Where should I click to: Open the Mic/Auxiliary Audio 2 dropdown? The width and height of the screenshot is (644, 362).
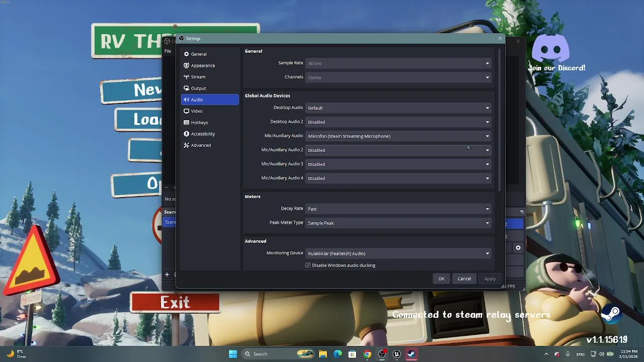click(x=398, y=150)
